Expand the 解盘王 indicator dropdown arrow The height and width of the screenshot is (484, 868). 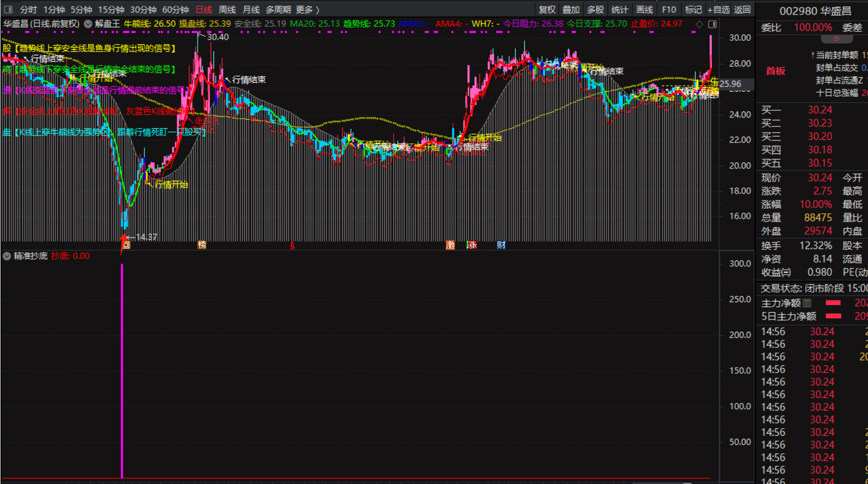point(88,24)
